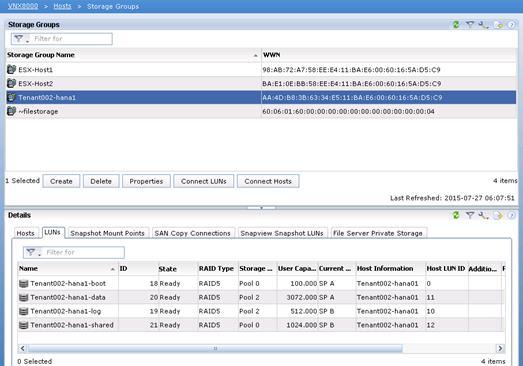Click ~filestorage storage group icon

[11, 111]
